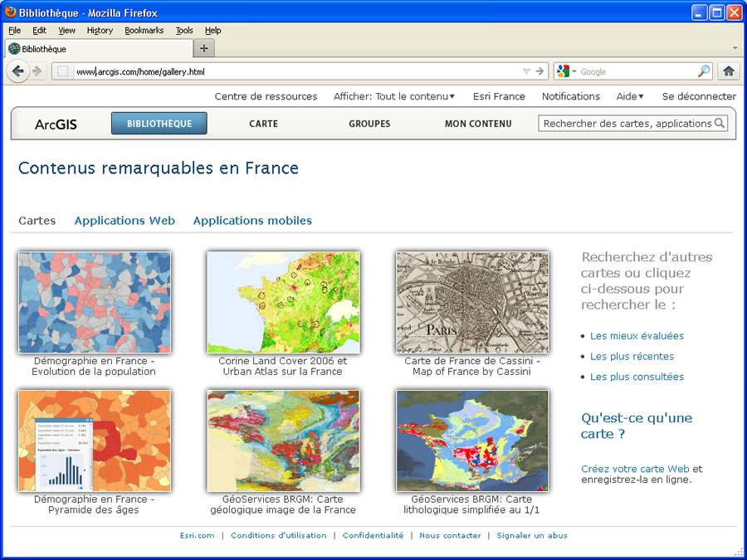Click Qu'est-ce qu'une carte ? heading link
This screenshot has width=747, height=560.
(637, 426)
